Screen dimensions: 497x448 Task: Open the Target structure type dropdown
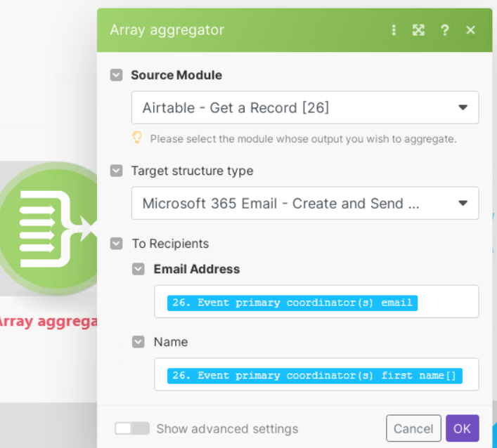point(305,203)
